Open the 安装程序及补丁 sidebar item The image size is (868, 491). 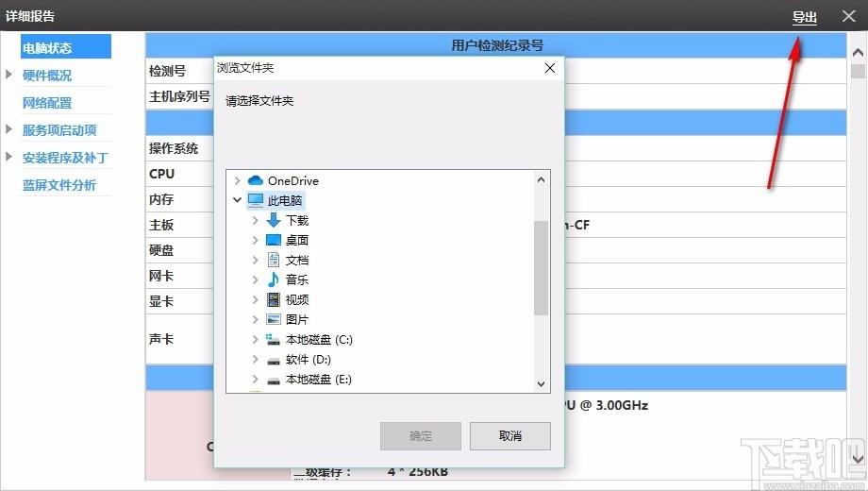coord(65,158)
